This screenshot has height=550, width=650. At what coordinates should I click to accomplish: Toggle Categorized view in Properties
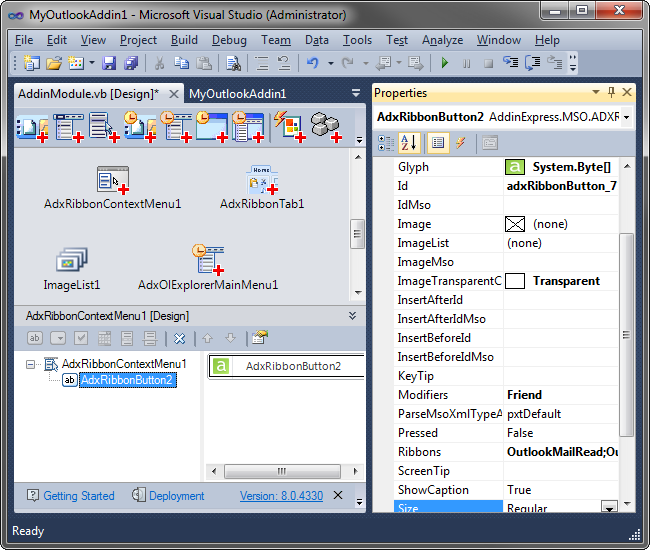386,143
